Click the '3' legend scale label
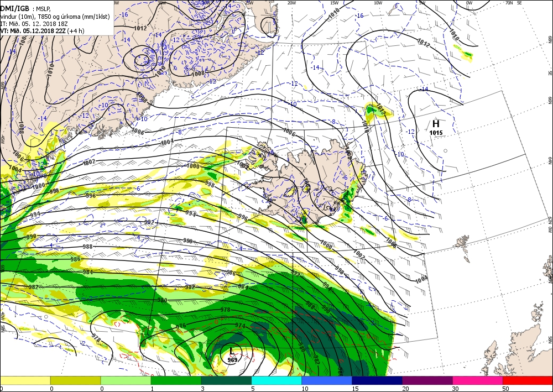This screenshot has height=392, width=553. [x=203, y=389]
